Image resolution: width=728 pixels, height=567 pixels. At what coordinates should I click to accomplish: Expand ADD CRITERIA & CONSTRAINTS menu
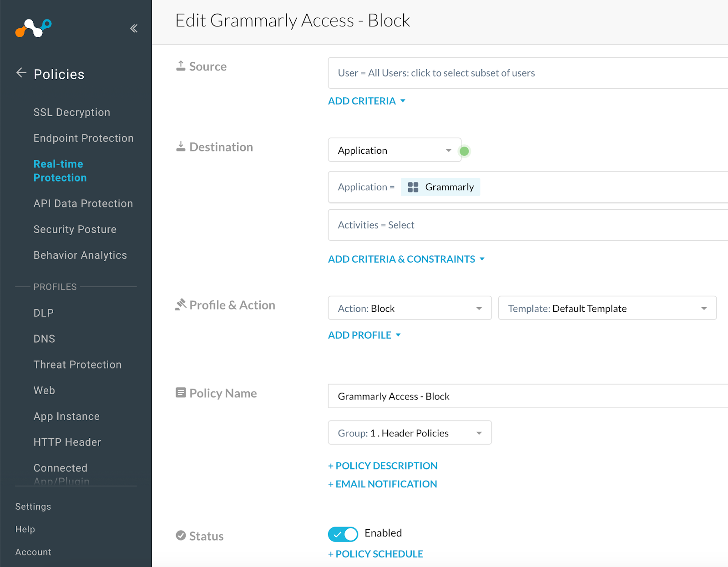click(x=406, y=259)
